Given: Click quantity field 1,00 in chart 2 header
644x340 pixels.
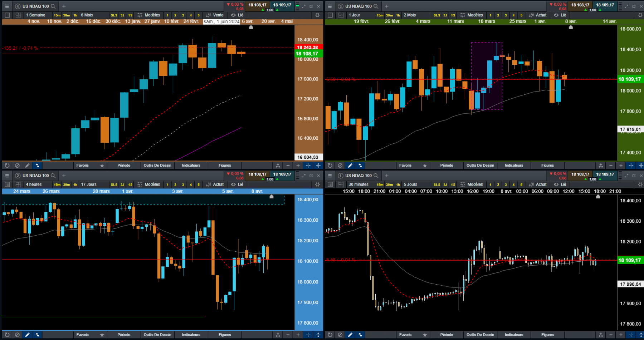Looking at the screenshot, I should 270,179.
